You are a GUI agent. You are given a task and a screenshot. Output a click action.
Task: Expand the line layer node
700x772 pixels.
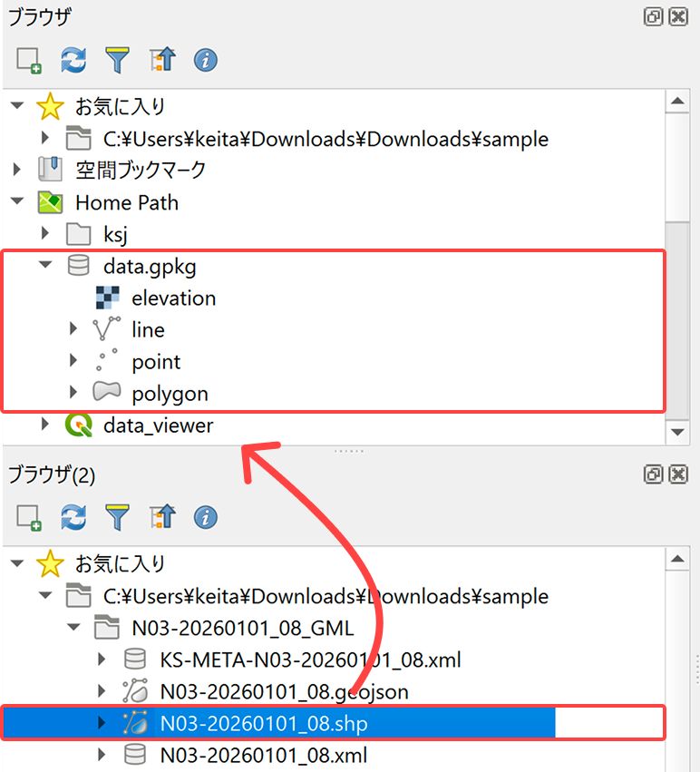[73, 328]
